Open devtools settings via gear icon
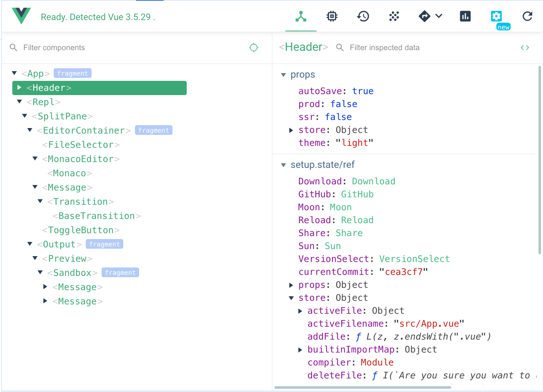 point(496,16)
